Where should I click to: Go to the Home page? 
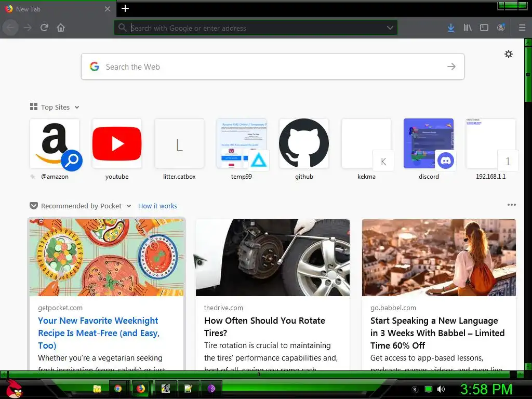click(61, 28)
